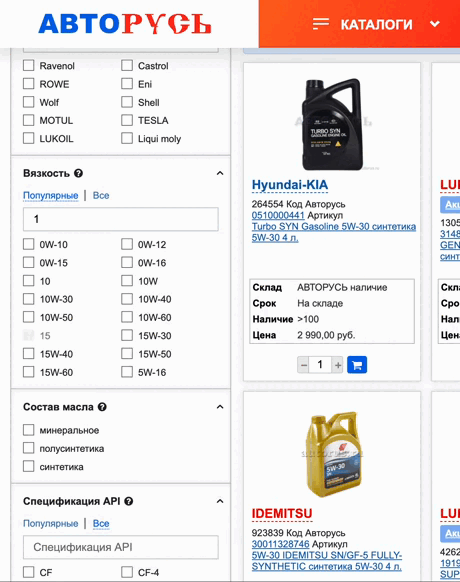View the Hyundai-KIA oil canister image
This screenshot has width=460, height=582.
click(x=333, y=124)
